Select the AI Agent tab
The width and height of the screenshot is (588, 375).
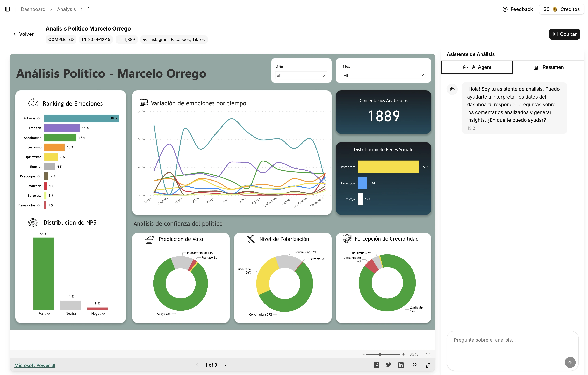pos(477,67)
